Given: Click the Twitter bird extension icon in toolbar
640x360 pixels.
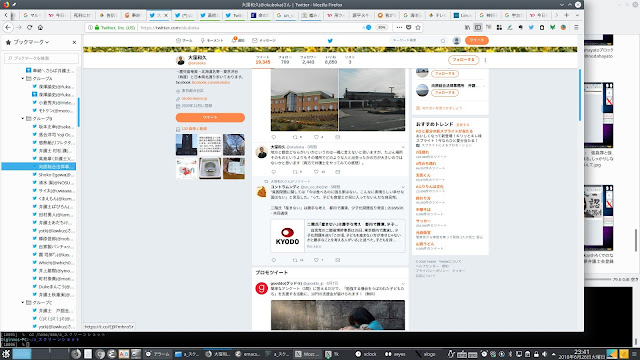Looking at the screenshot, I should click(531, 27).
